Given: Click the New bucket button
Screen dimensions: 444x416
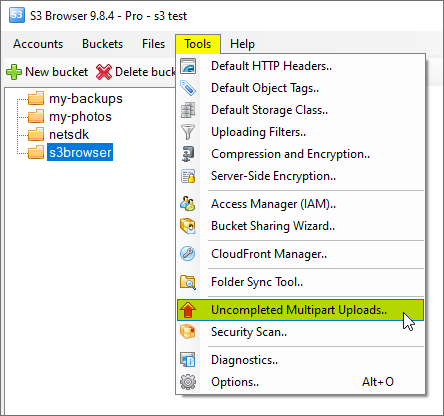Looking at the screenshot, I should pos(47,72).
